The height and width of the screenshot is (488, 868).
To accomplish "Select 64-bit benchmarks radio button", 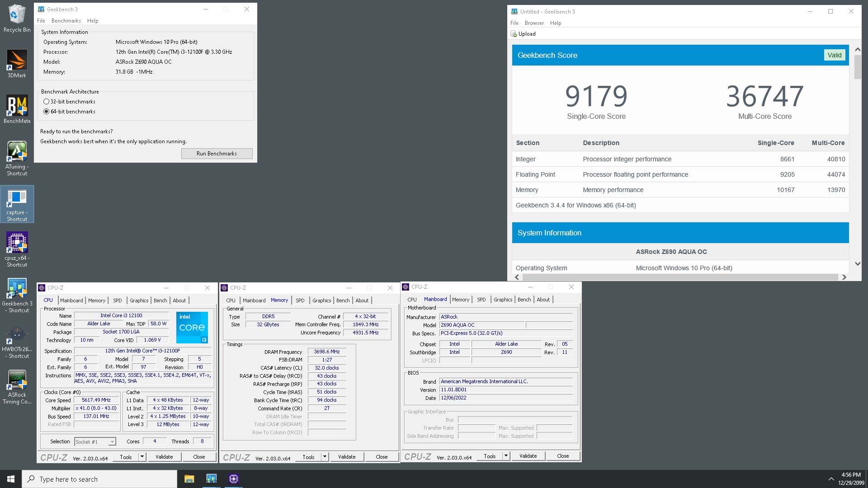I will [46, 112].
